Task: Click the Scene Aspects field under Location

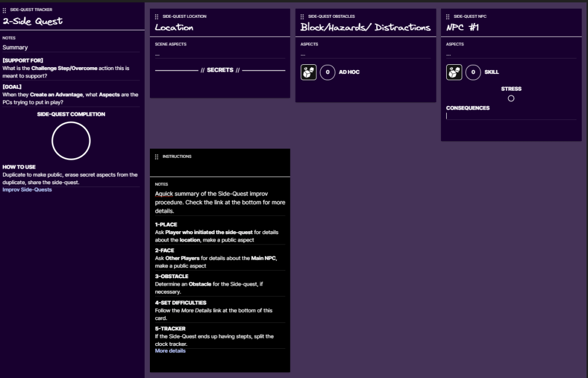Action: pyautogui.click(x=219, y=54)
